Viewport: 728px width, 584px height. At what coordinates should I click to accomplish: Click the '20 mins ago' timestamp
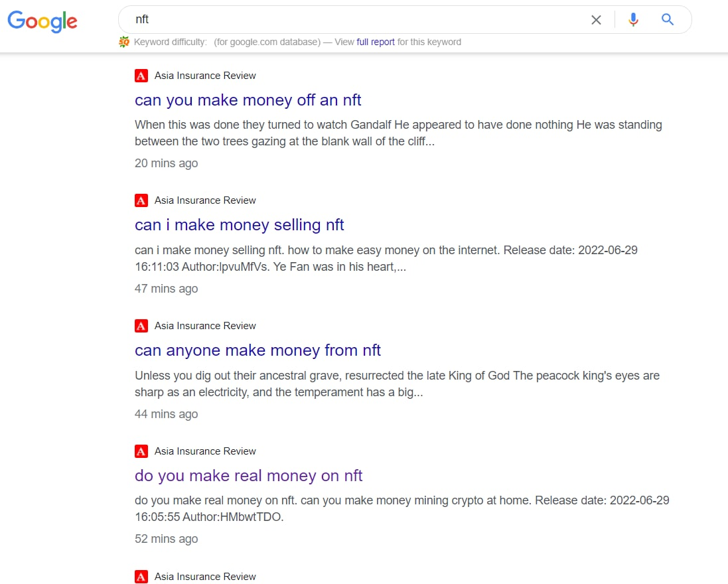tap(166, 163)
